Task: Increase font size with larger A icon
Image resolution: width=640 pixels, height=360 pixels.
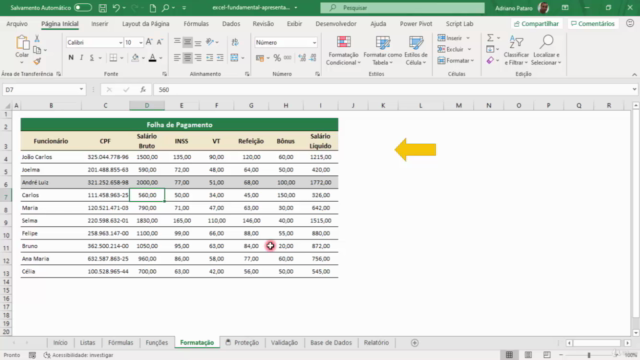Action: (149, 42)
